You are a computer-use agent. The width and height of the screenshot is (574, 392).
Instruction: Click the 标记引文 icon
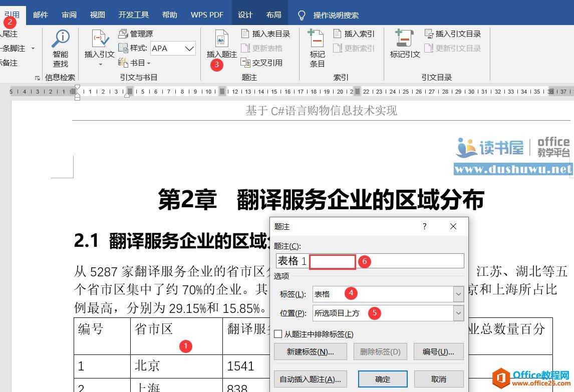coord(404,48)
